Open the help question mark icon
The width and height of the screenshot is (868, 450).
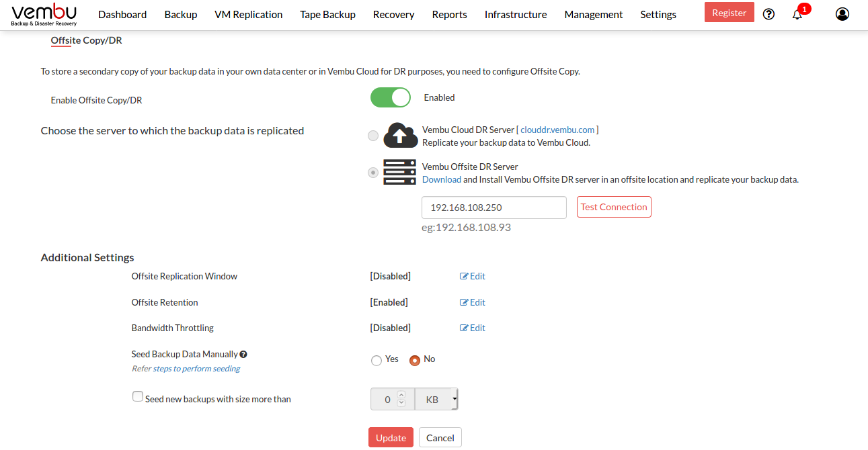(769, 14)
